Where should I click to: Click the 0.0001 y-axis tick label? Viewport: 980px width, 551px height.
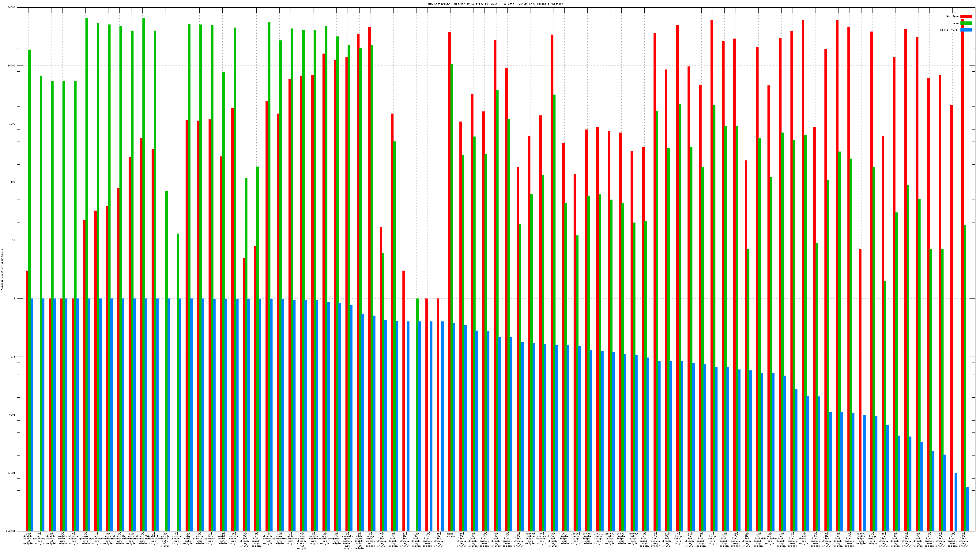[x=11, y=531]
